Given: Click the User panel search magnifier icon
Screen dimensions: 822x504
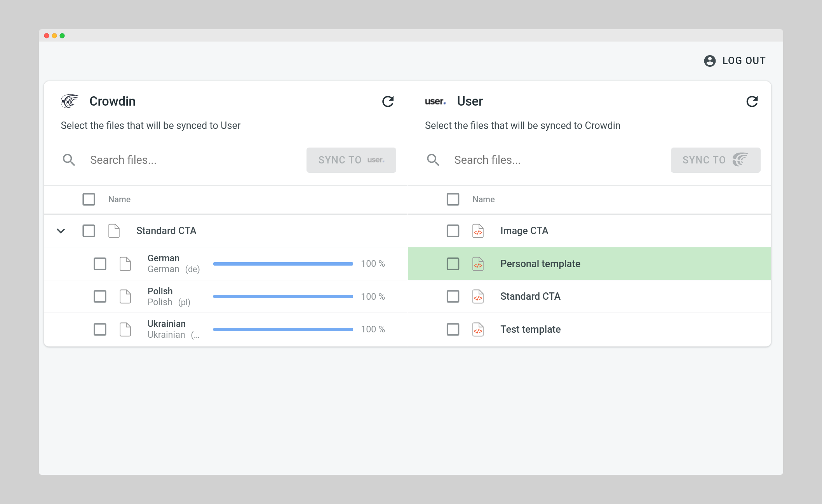Looking at the screenshot, I should click(x=433, y=160).
